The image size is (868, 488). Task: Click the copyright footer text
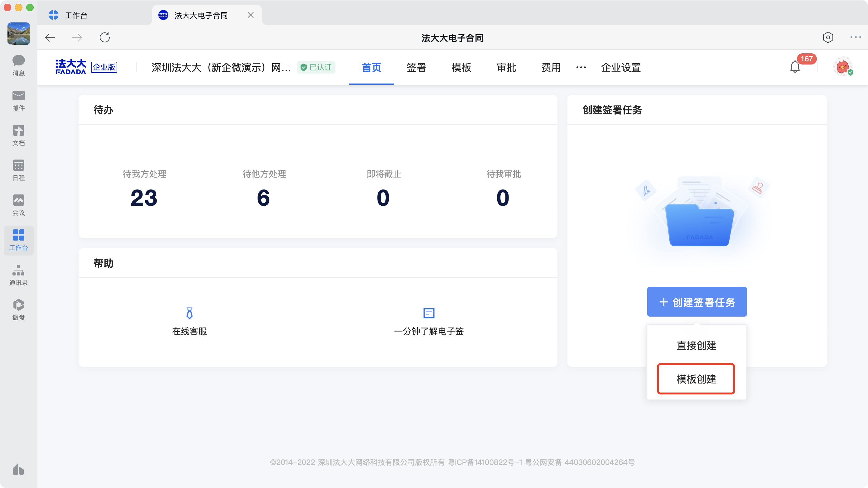pyautogui.click(x=452, y=462)
